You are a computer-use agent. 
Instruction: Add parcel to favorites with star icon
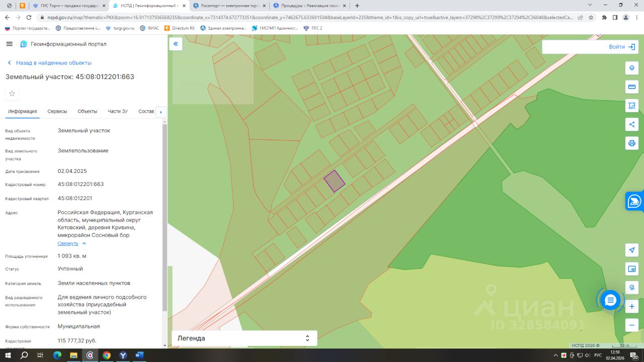pyautogui.click(x=12, y=94)
